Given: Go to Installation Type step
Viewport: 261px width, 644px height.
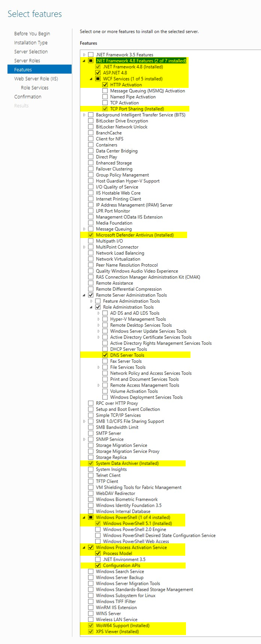Looking at the screenshot, I should coord(31,43).
